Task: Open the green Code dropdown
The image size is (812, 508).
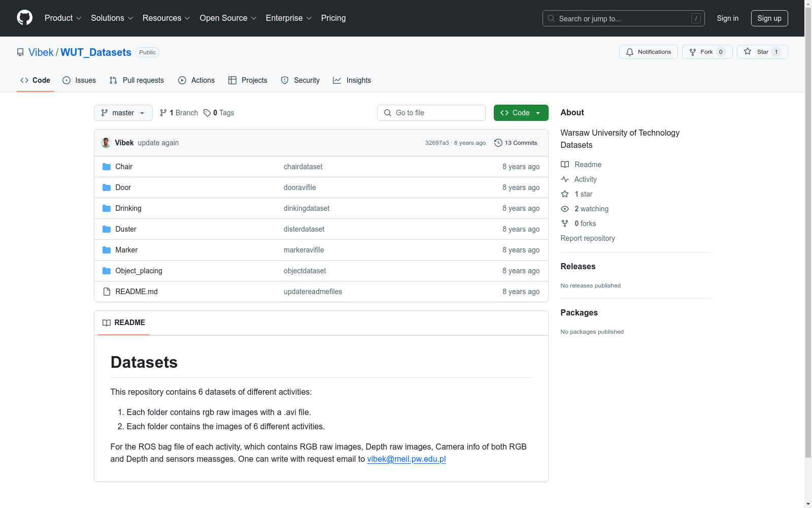Action: coord(521,113)
